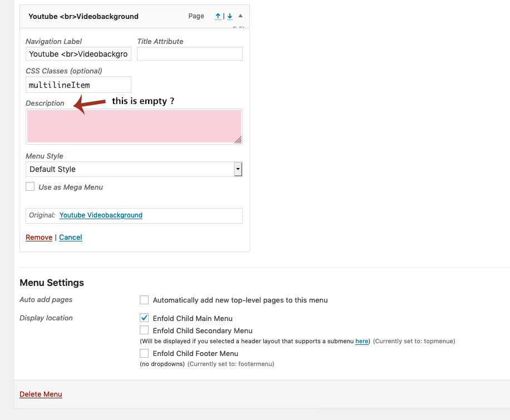Cancel editing the menu item
510x420 pixels.
(x=71, y=238)
